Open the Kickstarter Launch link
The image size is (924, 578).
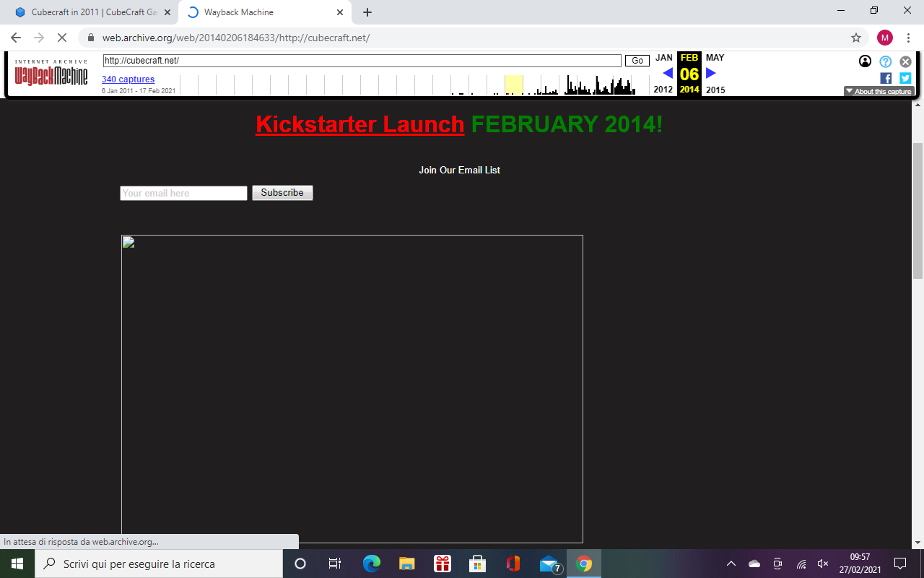359,124
